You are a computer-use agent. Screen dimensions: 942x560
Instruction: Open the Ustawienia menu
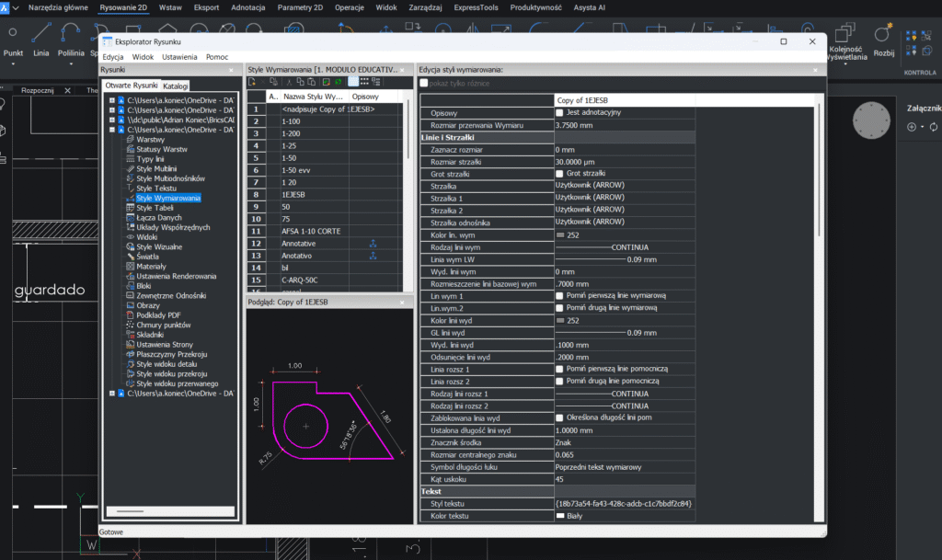pyautogui.click(x=178, y=57)
